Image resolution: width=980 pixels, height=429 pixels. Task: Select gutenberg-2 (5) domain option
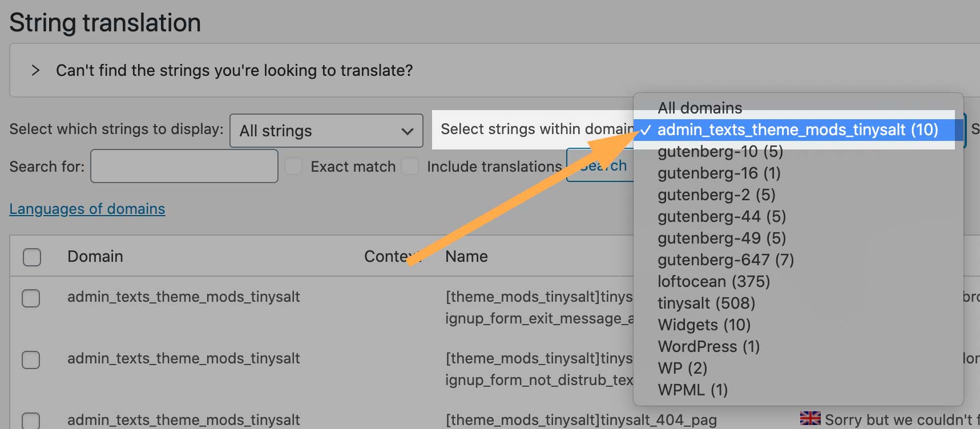coord(716,195)
